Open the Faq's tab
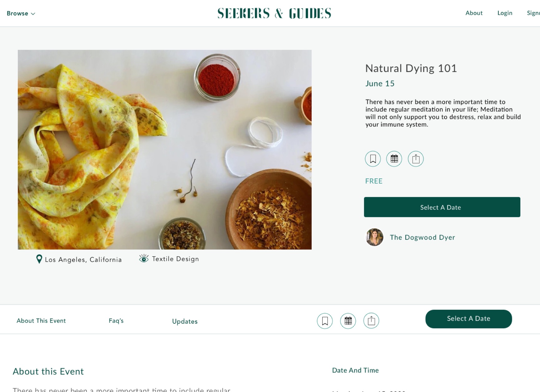 pos(116,321)
